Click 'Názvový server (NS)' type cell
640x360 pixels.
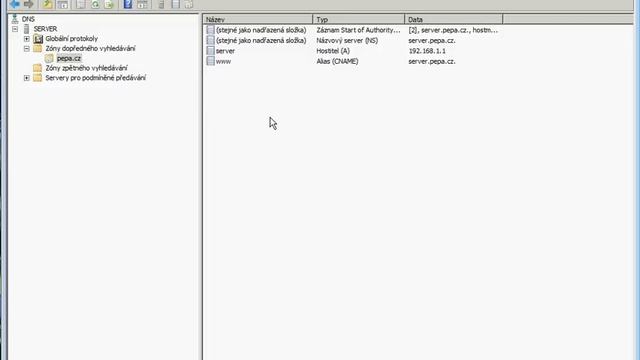(x=347, y=40)
